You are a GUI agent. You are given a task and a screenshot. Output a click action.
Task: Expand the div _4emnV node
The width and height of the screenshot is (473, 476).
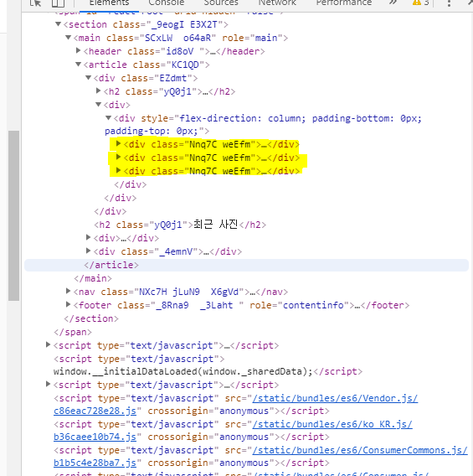(x=88, y=251)
